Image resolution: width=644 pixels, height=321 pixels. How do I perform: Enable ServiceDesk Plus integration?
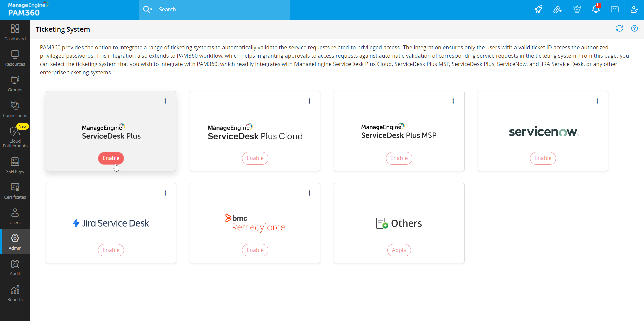click(x=111, y=158)
